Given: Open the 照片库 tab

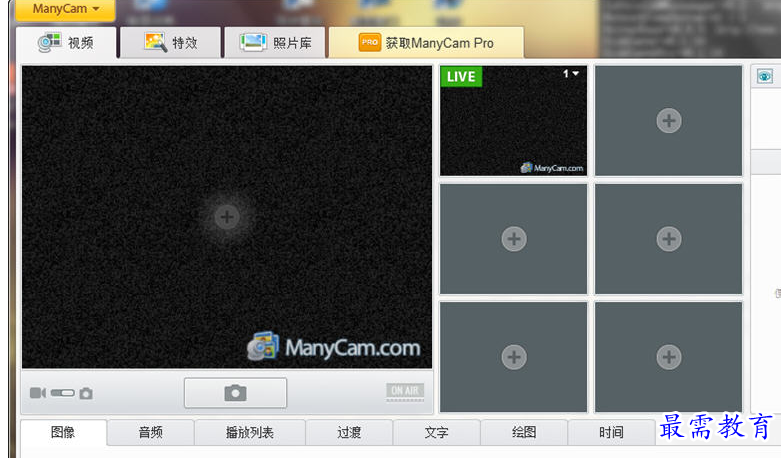Looking at the screenshot, I should pos(275,43).
